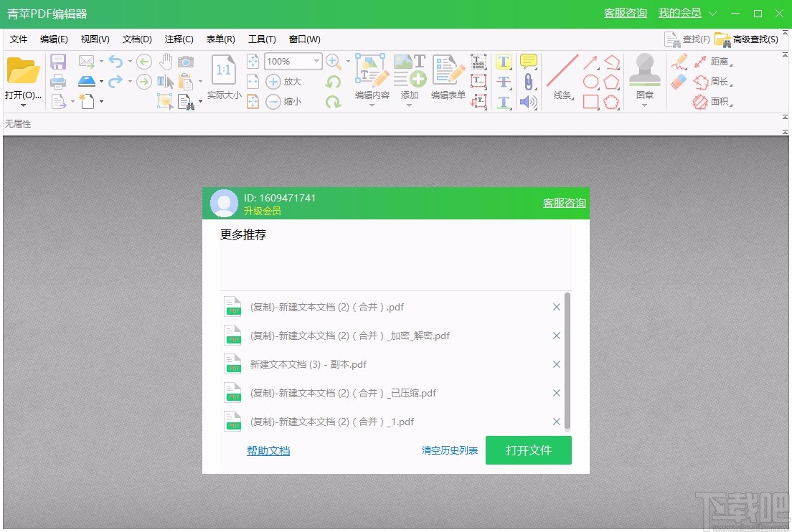Viewport: 792px width, 532px height.
Task: Choose the circle shape annotation tool
Action: [590, 82]
